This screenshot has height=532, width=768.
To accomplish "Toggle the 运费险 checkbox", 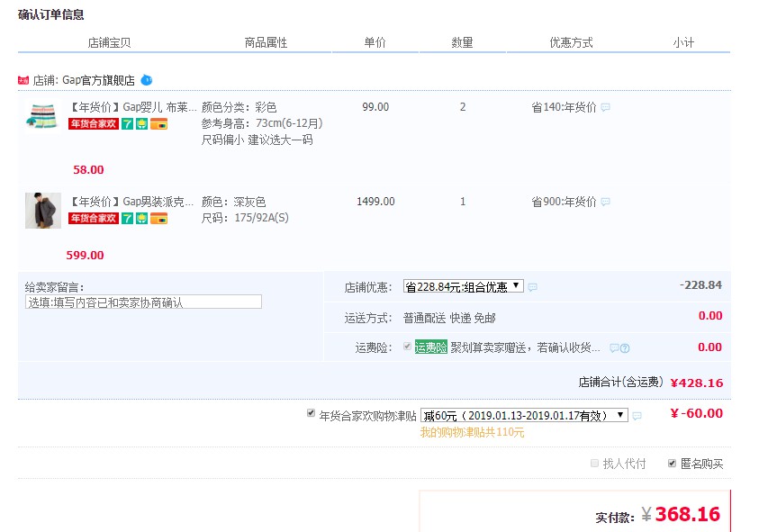I will (407, 347).
